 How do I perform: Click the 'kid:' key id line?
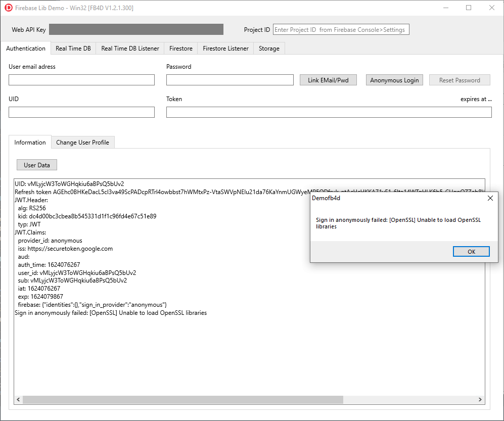87,216
